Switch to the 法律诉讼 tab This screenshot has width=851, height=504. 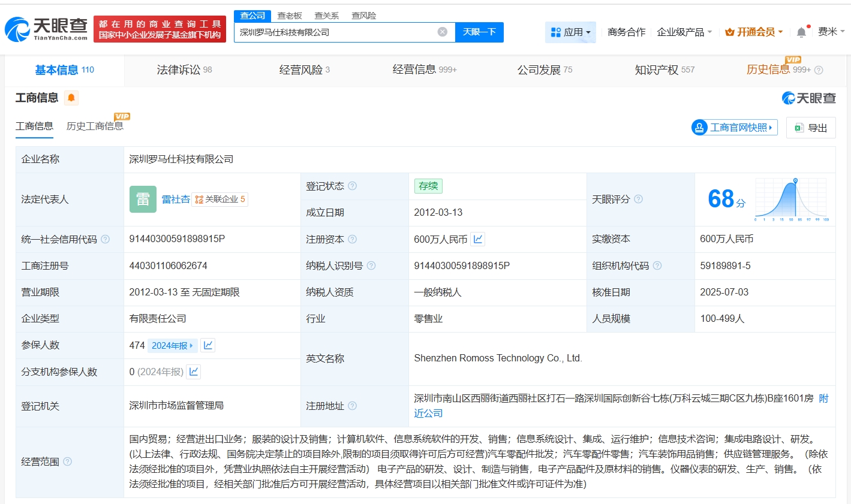(x=184, y=70)
